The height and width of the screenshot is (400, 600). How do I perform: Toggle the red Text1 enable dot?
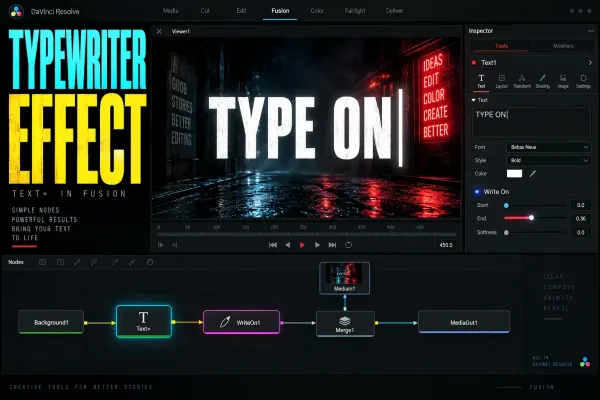474,63
